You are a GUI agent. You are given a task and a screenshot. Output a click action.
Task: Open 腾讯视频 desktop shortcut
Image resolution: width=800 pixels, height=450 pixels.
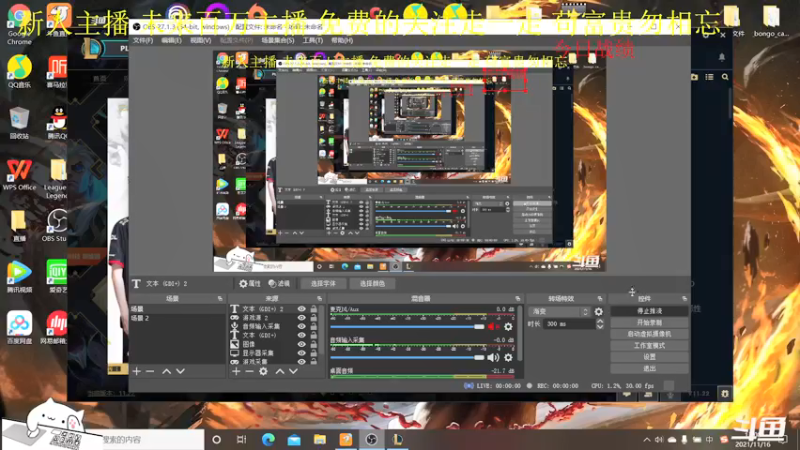pos(19,277)
